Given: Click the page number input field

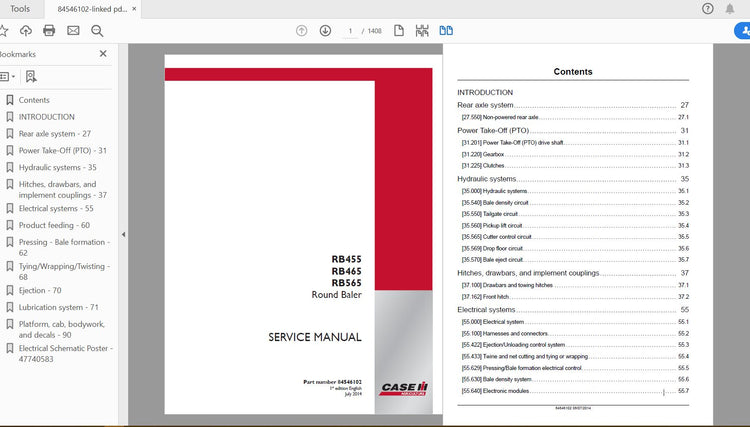Looking at the screenshot, I should [x=350, y=31].
